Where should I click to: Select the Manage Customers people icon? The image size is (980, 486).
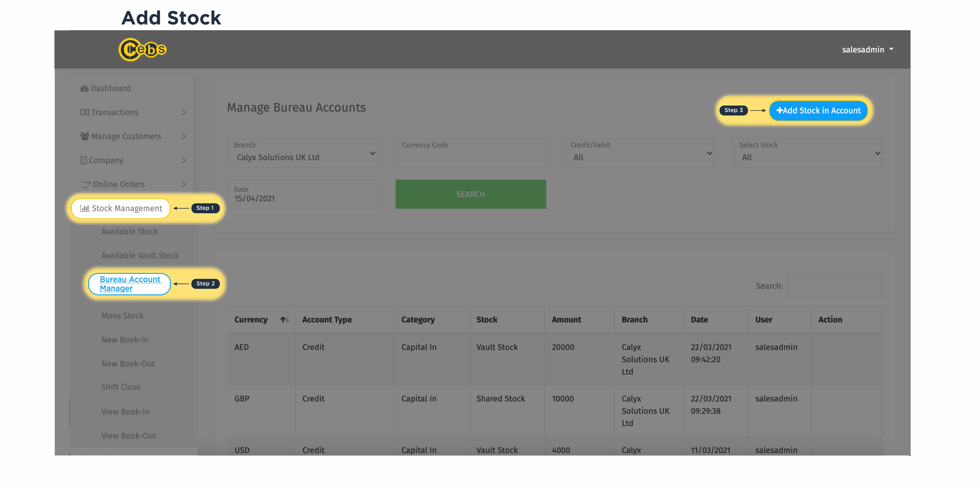[85, 136]
